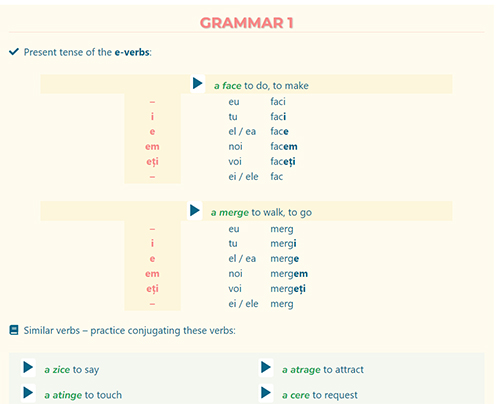Viewport: 500px width, 404px height.
Task: Play pronunciation of 'a atrage'
Action: pos(266,368)
